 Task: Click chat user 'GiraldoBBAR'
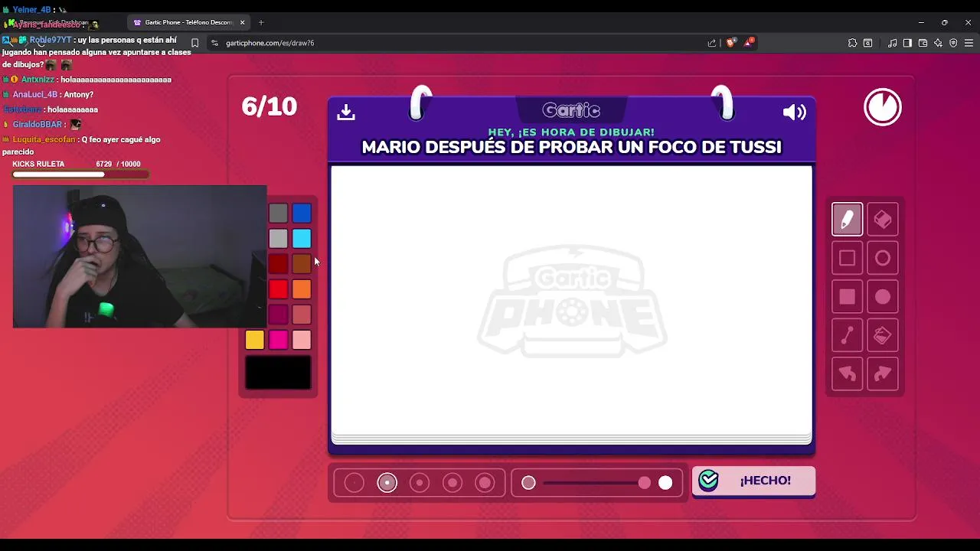point(38,124)
